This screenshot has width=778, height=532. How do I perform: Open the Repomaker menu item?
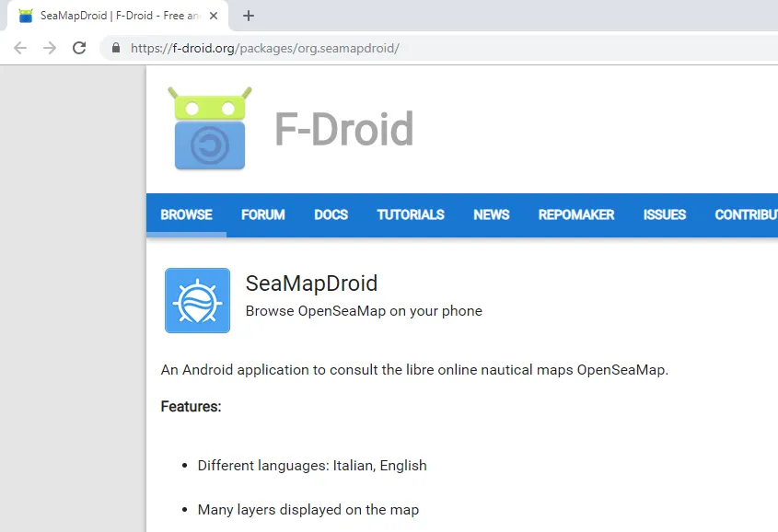[576, 214]
